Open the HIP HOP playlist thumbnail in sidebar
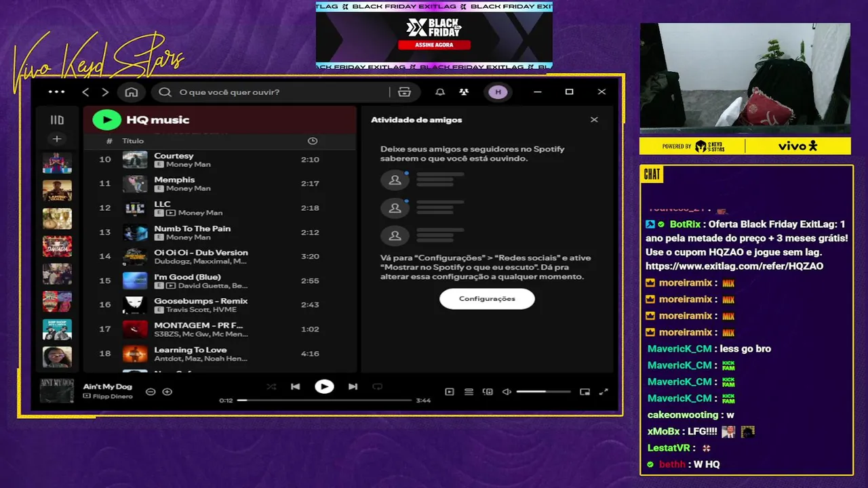This screenshot has width=868, height=488. coord(57,329)
